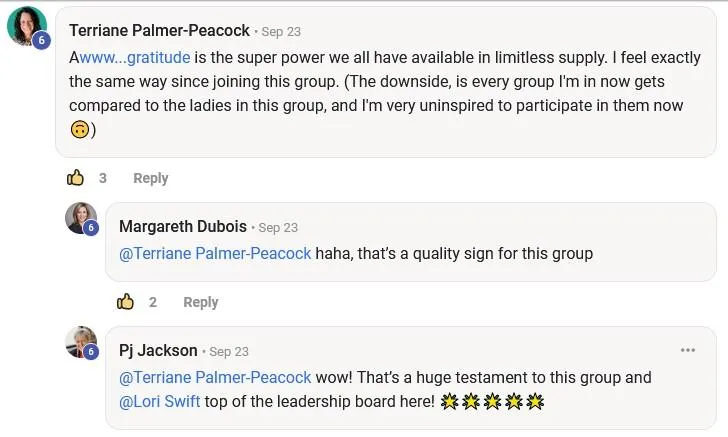Reply to Margareth Dubois's comment

click(x=201, y=302)
